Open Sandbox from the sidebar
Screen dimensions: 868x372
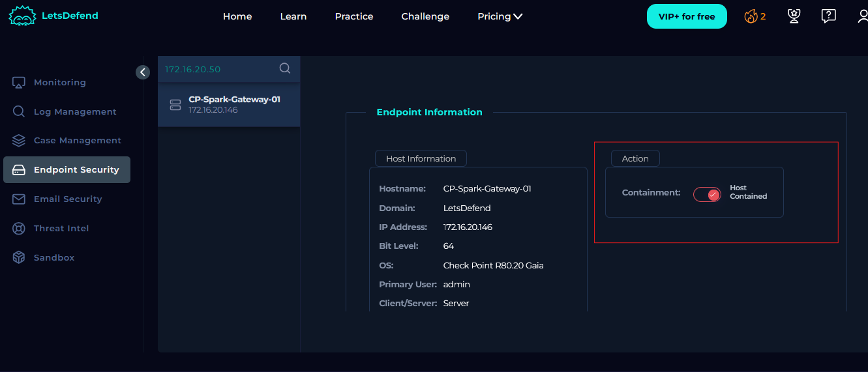click(54, 258)
